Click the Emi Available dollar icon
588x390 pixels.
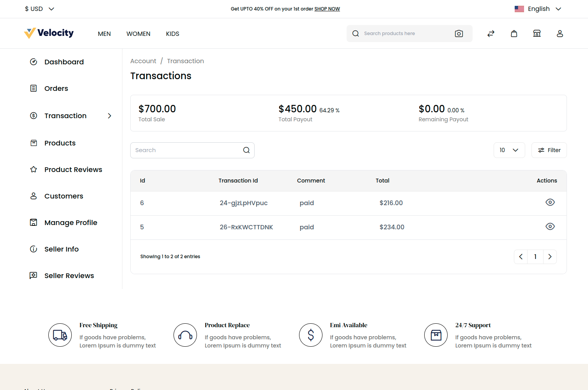pyautogui.click(x=311, y=335)
